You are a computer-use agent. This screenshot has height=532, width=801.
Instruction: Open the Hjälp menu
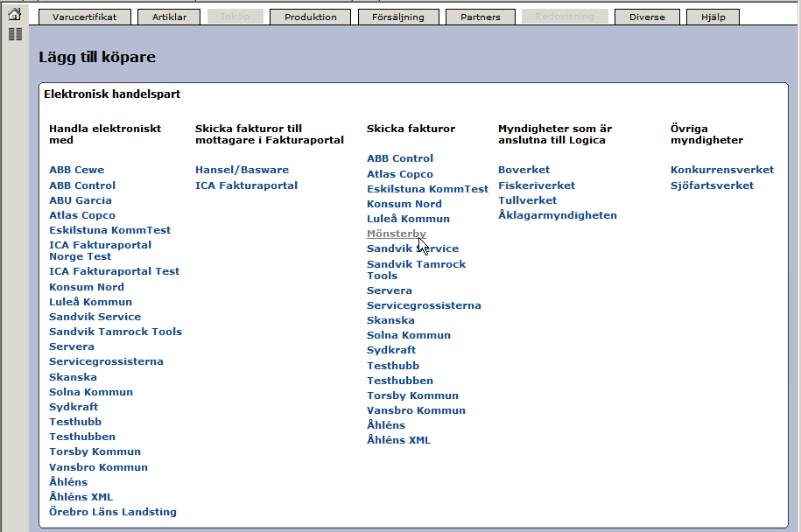pos(713,17)
